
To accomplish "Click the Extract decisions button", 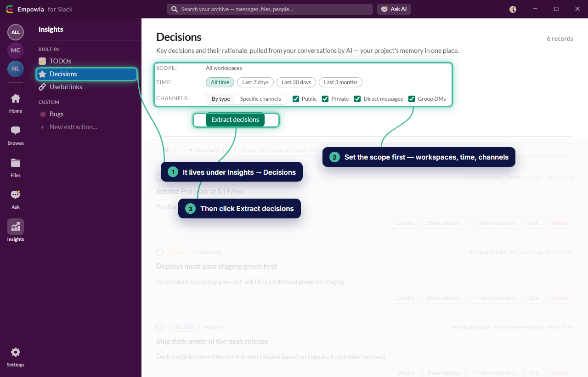I will (235, 120).
